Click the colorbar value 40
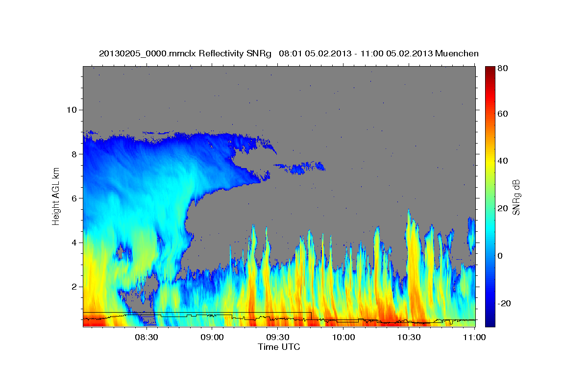 [x=504, y=161]
